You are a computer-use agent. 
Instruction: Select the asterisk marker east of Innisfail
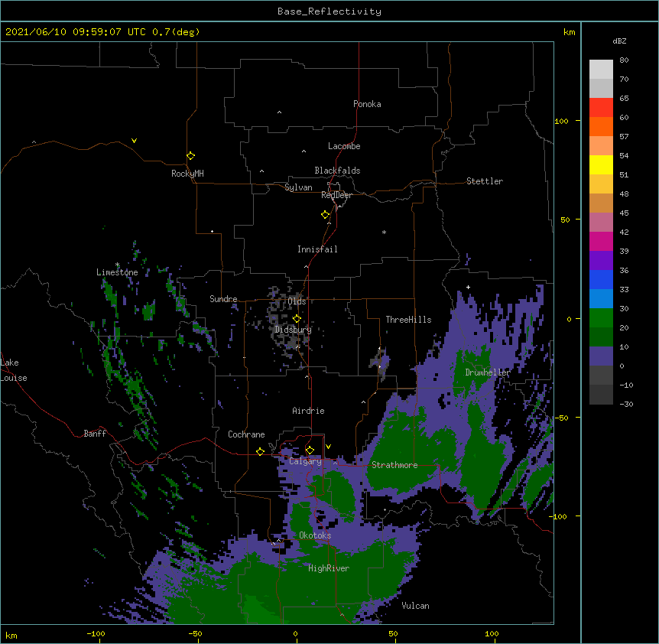[384, 232]
